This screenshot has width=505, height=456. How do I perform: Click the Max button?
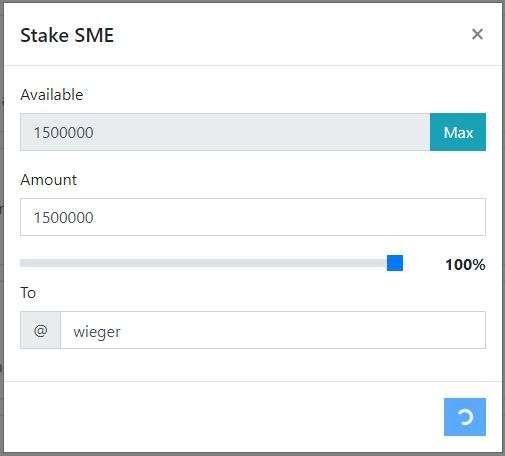pyautogui.click(x=458, y=132)
